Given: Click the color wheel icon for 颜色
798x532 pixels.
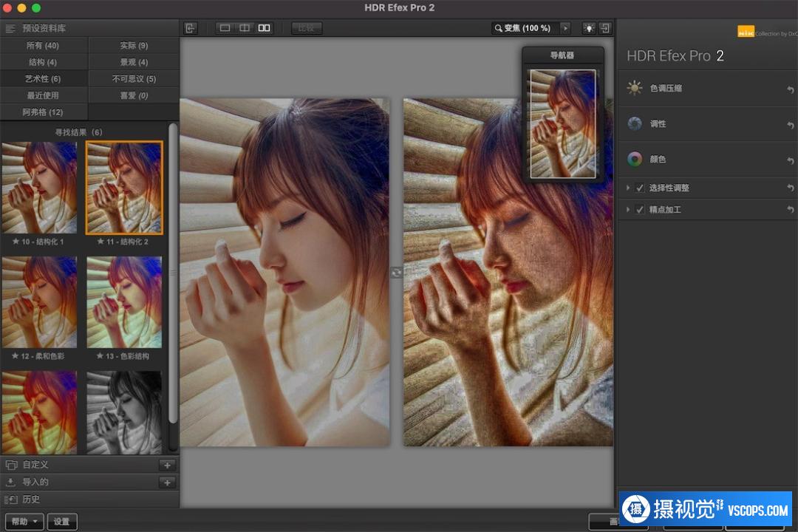Looking at the screenshot, I should tap(635, 160).
